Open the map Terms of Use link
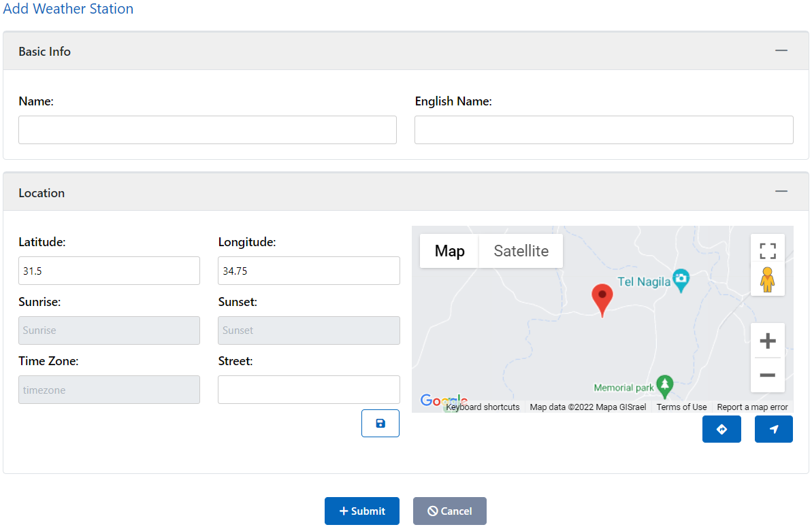 (681, 407)
